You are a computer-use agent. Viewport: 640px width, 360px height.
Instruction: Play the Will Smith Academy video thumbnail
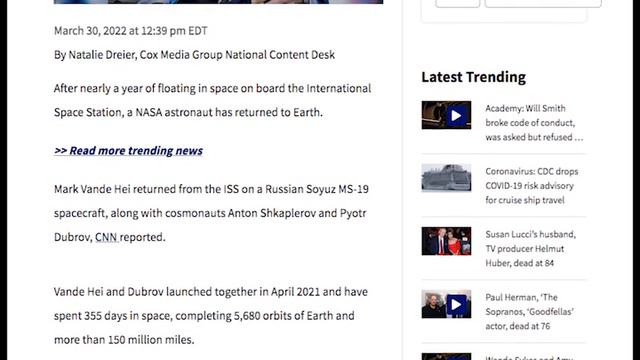tap(446, 115)
